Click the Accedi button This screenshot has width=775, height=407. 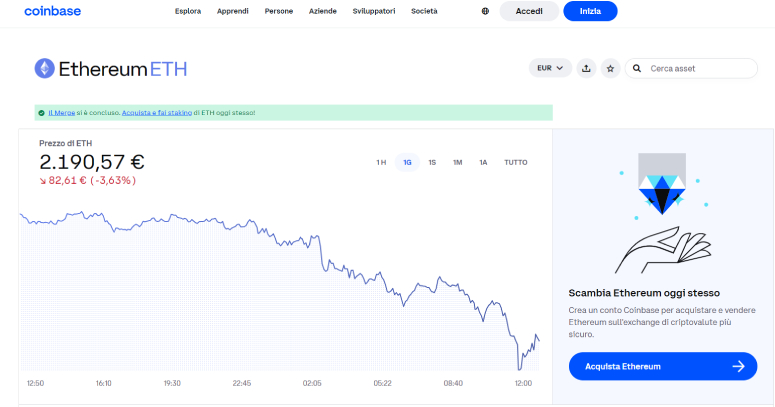tap(529, 11)
